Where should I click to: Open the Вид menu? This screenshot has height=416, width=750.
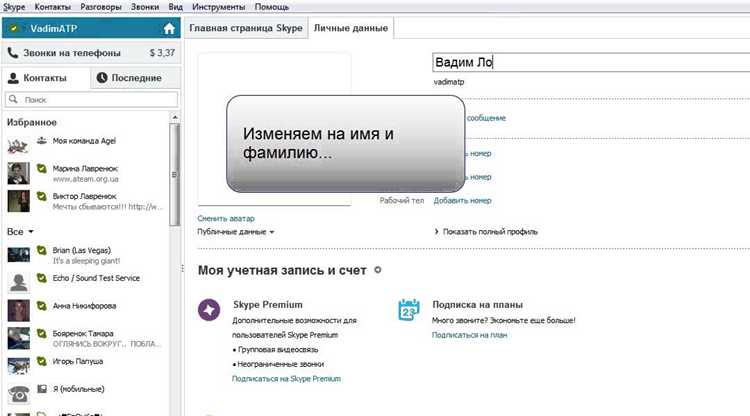[176, 7]
